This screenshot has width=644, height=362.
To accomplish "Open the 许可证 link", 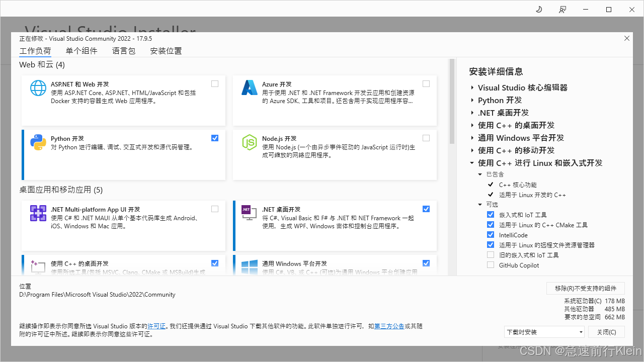I will [156, 326].
